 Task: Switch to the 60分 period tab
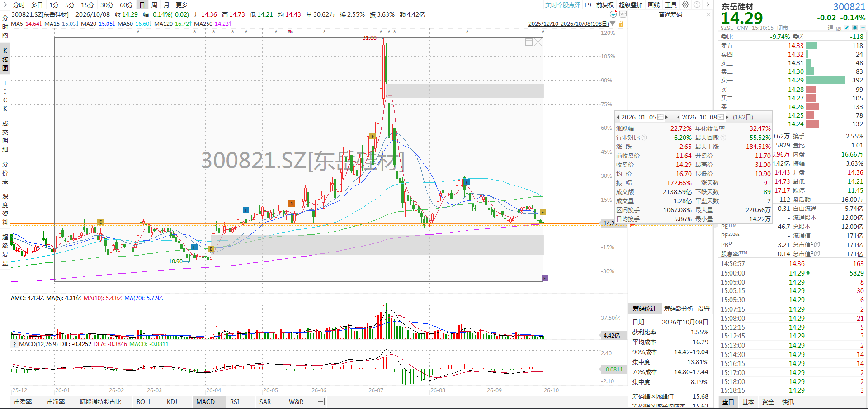(x=126, y=5)
